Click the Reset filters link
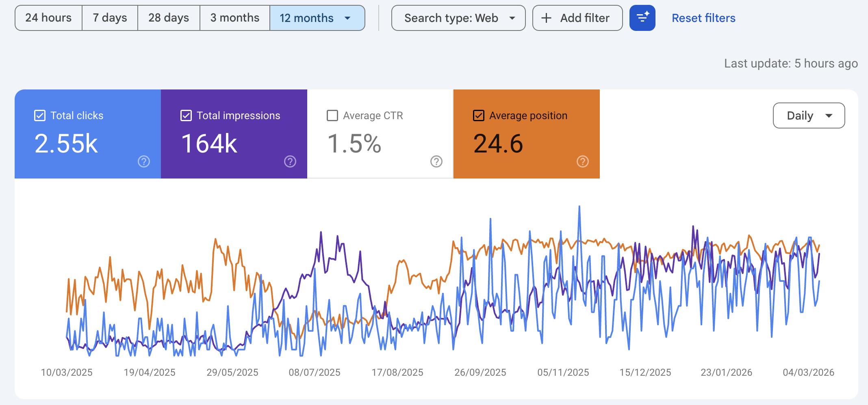868x405 pixels. [x=703, y=18]
